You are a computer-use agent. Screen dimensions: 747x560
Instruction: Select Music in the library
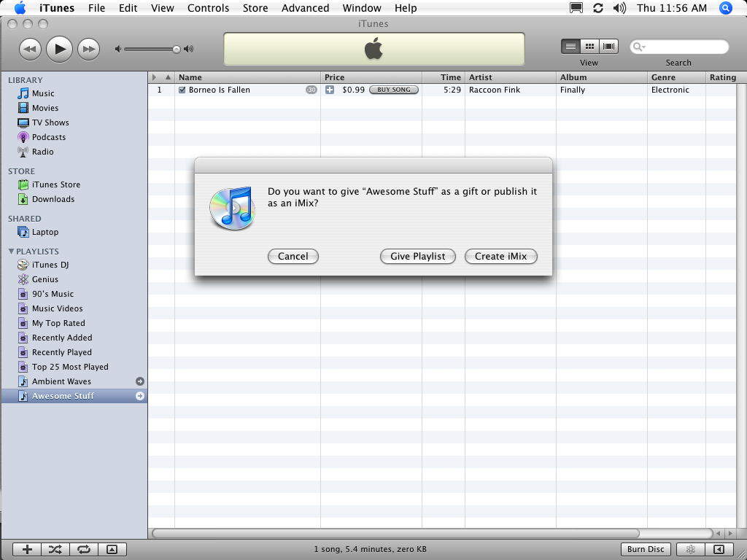point(43,93)
